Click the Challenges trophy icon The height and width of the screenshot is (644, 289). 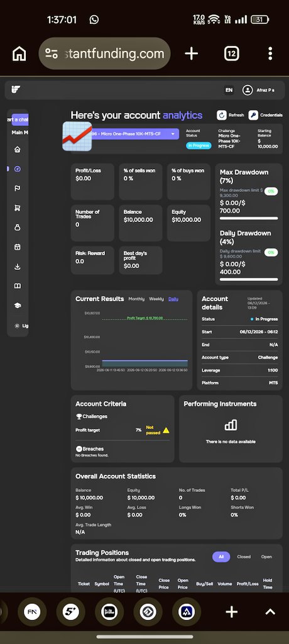click(x=79, y=416)
